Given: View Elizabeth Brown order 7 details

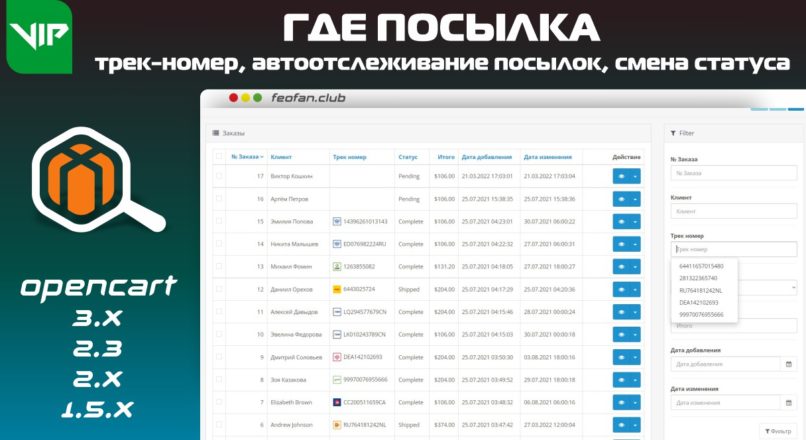Looking at the screenshot, I should coord(621,402).
